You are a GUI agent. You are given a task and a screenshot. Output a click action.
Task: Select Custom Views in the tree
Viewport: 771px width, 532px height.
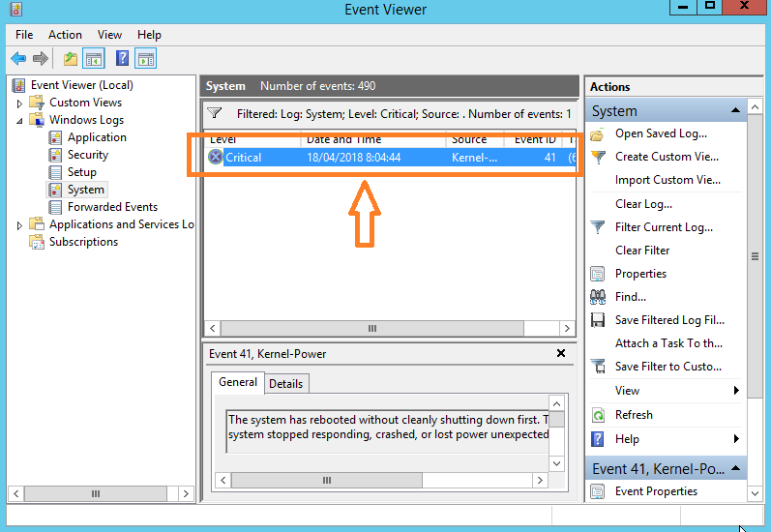click(85, 103)
